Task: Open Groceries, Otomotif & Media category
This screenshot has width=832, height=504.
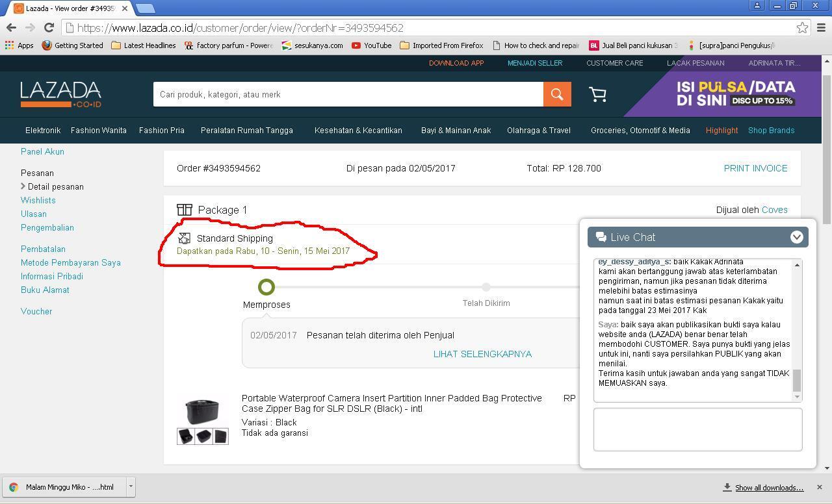Action: click(x=640, y=131)
